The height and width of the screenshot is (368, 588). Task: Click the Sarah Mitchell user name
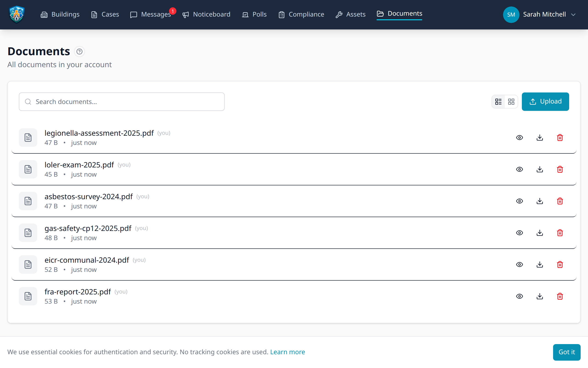(x=544, y=14)
